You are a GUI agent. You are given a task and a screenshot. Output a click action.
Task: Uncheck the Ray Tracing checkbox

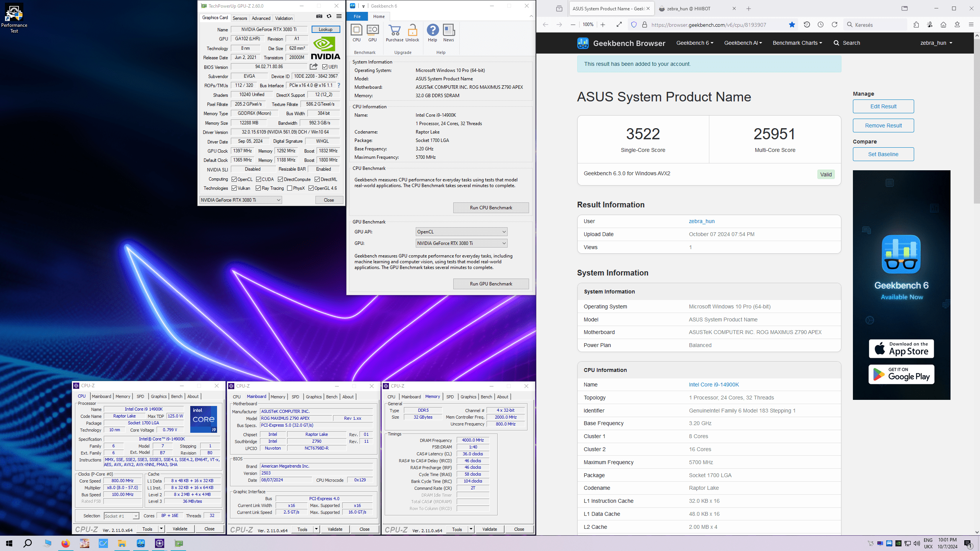point(258,188)
